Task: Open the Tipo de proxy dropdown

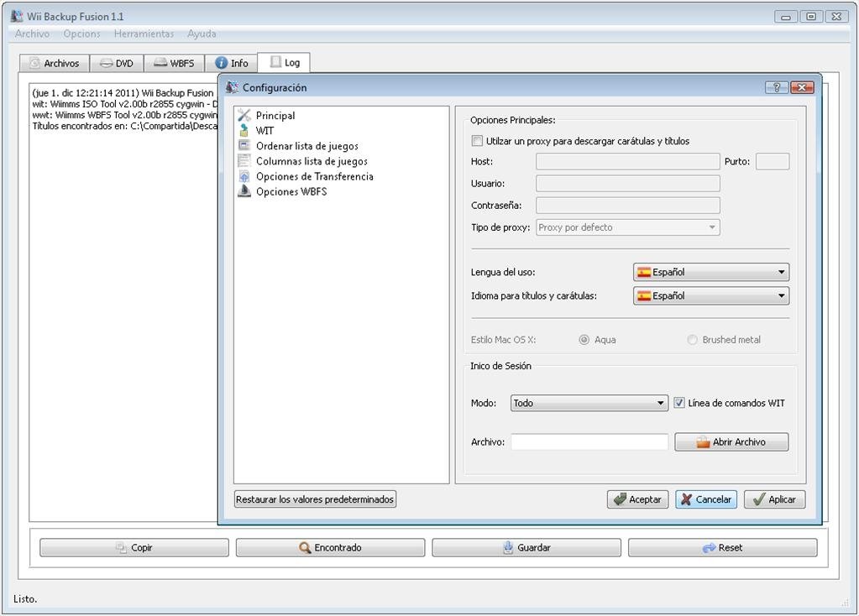Action: click(628, 227)
